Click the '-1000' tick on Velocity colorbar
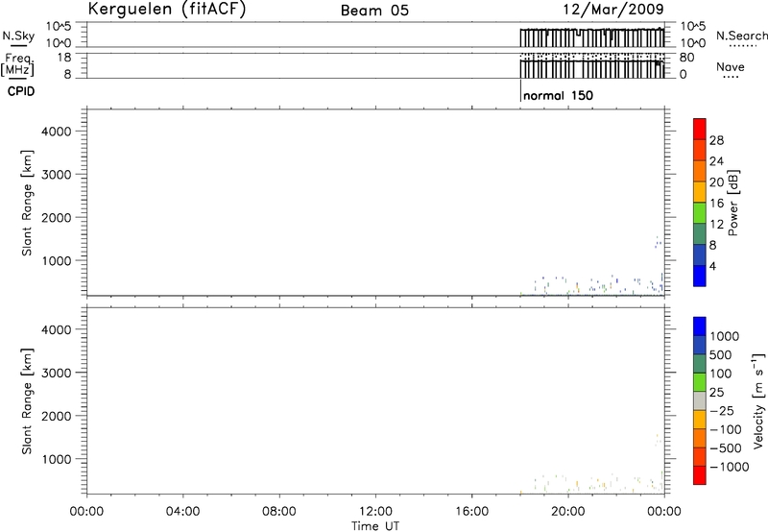Screen dimensions: 768x532 [x=730, y=467]
